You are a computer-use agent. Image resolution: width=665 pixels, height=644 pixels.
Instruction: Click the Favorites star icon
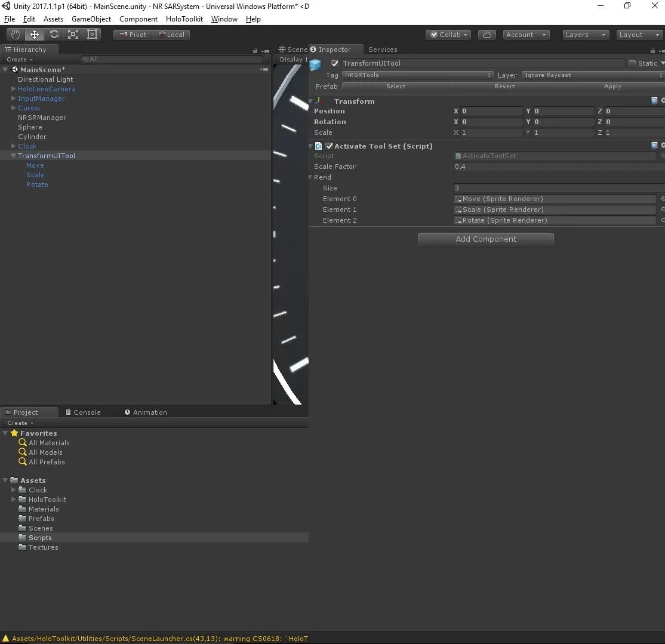click(x=14, y=433)
